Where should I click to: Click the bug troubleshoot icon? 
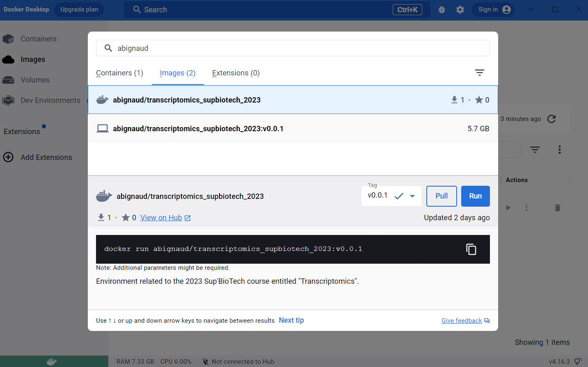442,10
